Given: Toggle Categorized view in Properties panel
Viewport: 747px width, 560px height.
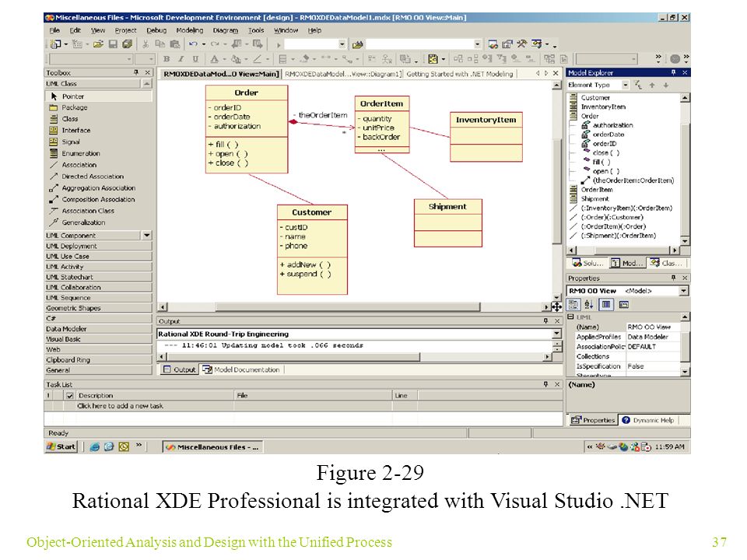Looking at the screenshot, I should point(573,304).
